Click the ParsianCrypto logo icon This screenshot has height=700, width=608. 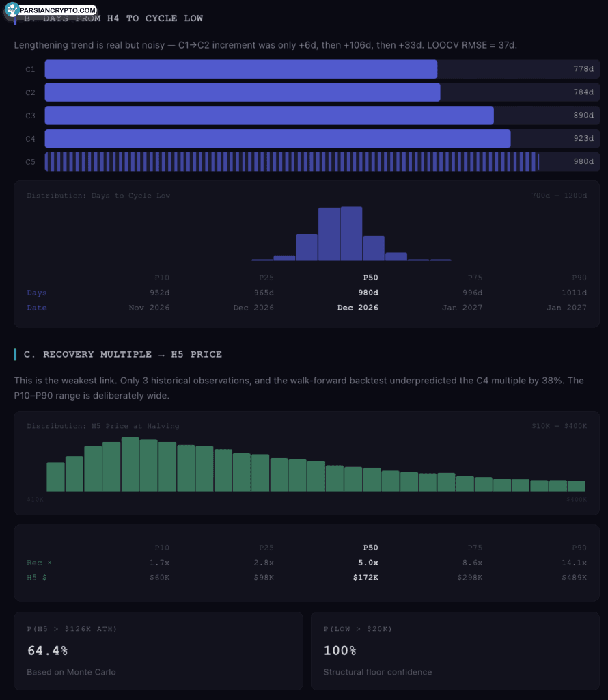click(x=12, y=10)
